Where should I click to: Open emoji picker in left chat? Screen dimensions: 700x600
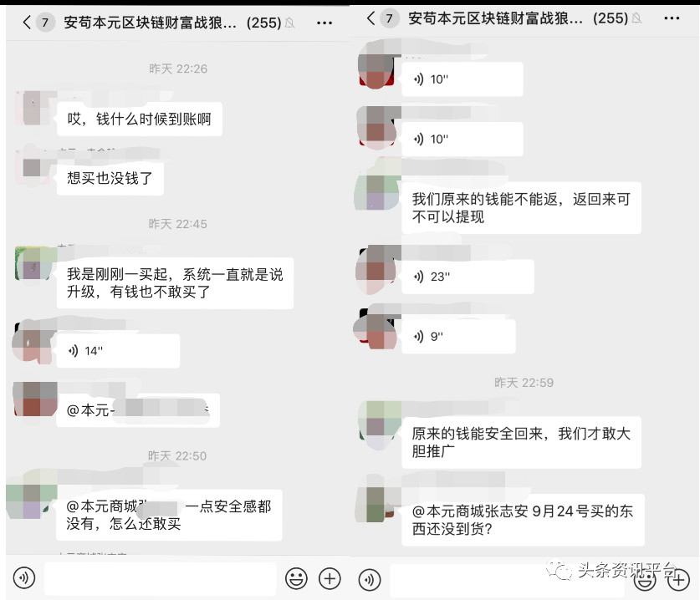(296, 578)
